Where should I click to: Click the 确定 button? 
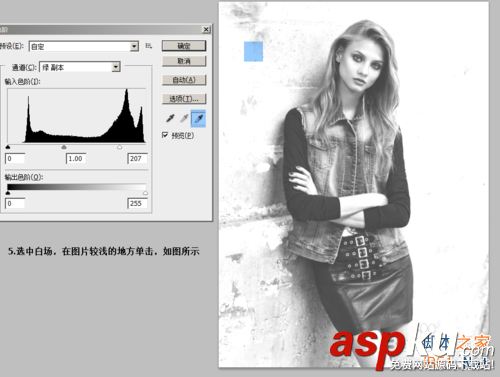(184, 46)
